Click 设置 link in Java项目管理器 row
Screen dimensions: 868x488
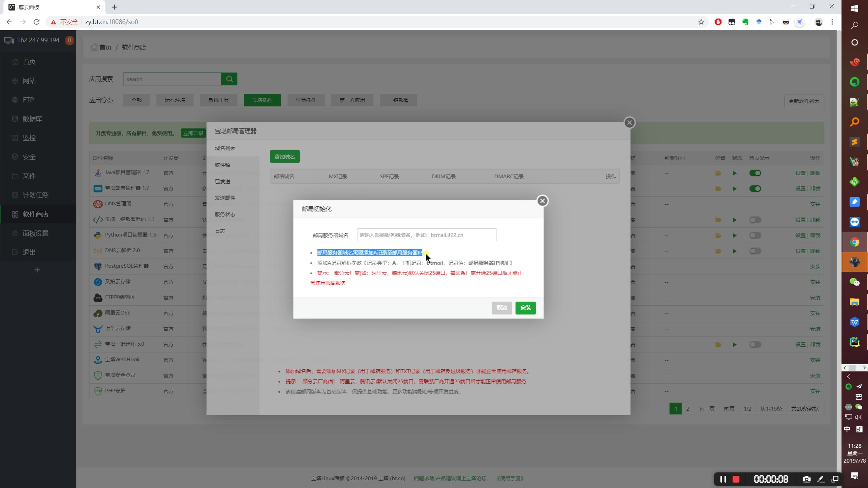800,173
